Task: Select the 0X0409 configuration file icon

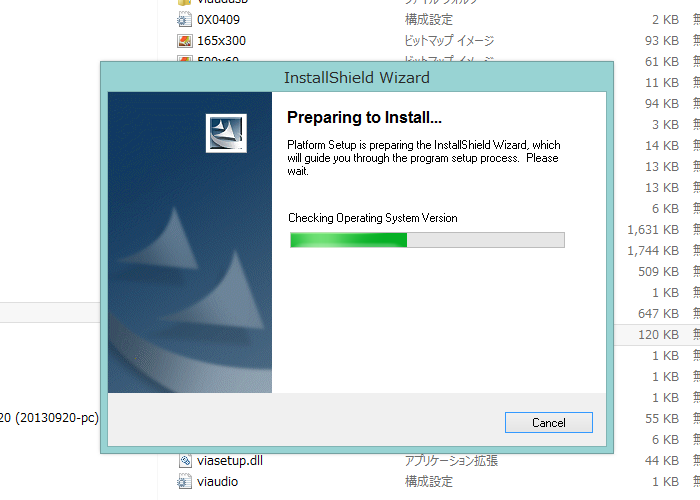Action: pyautogui.click(x=184, y=20)
